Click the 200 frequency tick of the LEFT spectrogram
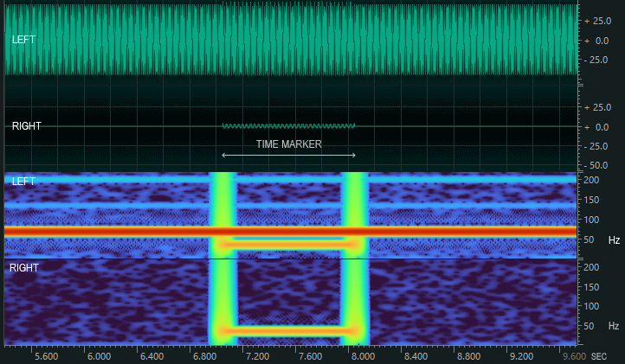Viewport: 625px width, 364px height. point(592,180)
